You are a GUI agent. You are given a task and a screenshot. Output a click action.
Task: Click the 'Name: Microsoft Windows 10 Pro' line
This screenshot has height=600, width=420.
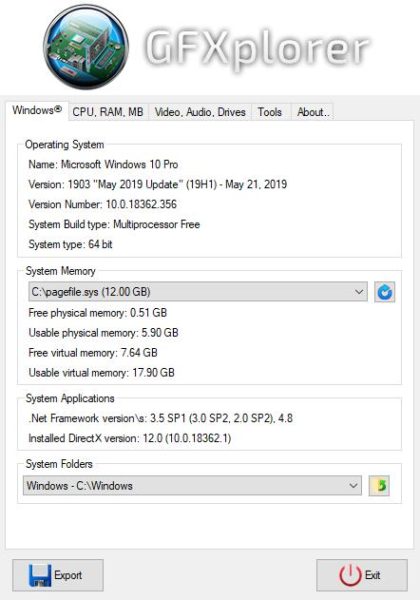pos(103,165)
